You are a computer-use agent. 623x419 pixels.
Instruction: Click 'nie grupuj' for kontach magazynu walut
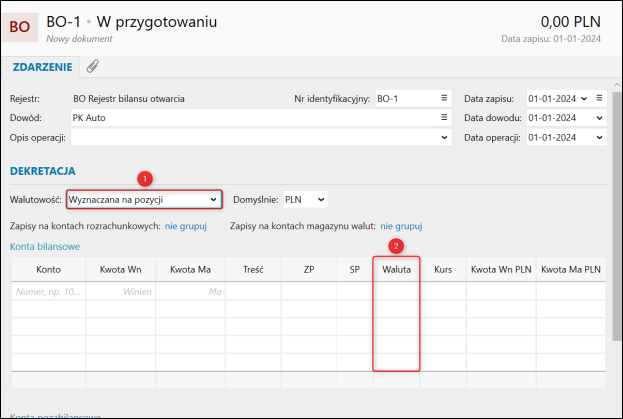(401, 226)
